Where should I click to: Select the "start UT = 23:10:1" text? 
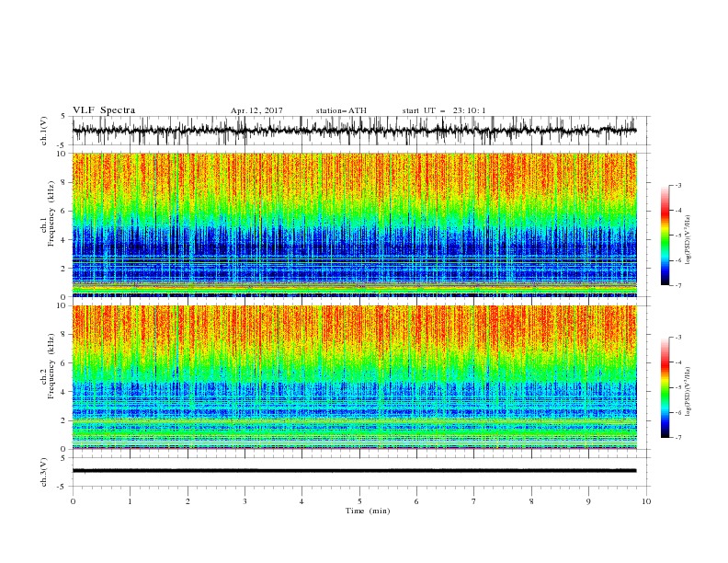tap(443, 110)
